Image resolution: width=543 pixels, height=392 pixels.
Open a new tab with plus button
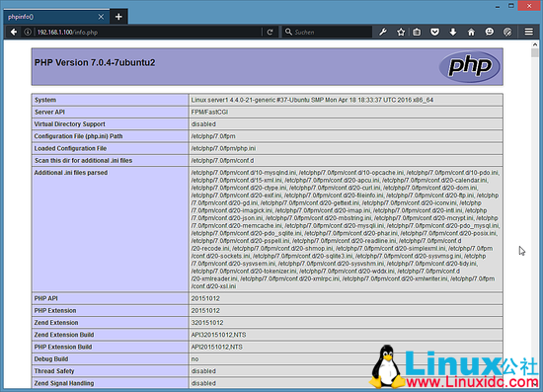point(118,17)
